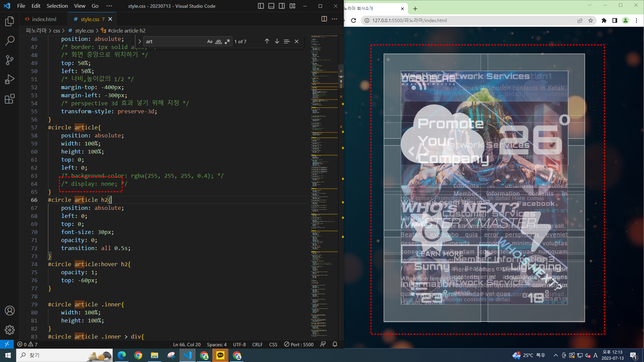The image size is (644, 362).
Task: Go to next match in find widget
Action: coord(277,41)
